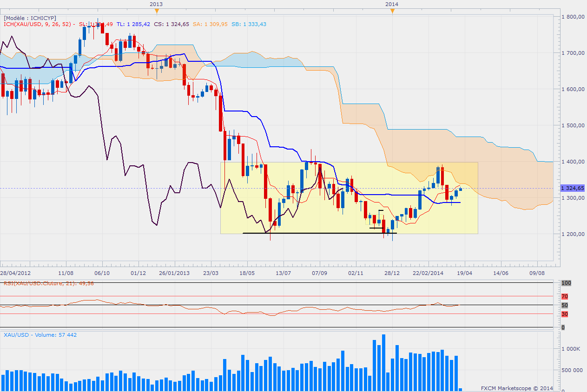587x392 pixels.
Task: Click the 1 800,00 price axis label
Action: tap(572, 17)
